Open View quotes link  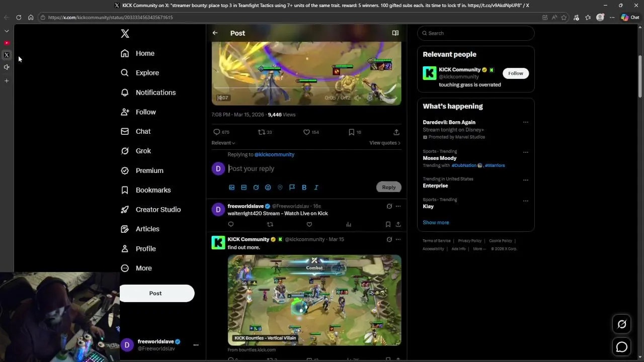point(385,143)
